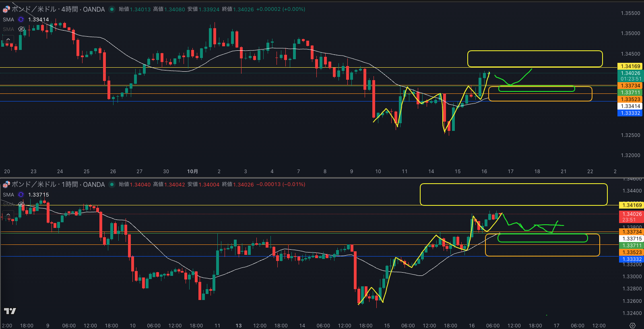Click the TradingView logo in the bottom chart
The width and height of the screenshot is (644, 329).
point(10,311)
